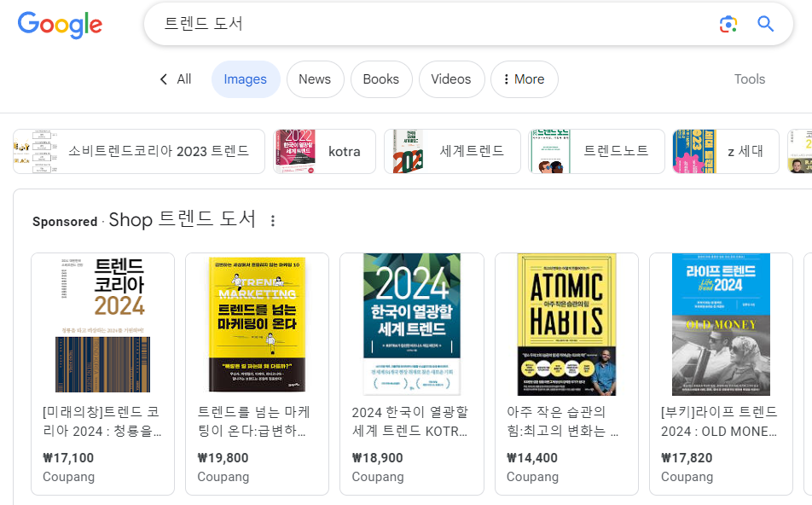812x505 pixels.
Task: Switch to News tab
Action: (x=315, y=79)
